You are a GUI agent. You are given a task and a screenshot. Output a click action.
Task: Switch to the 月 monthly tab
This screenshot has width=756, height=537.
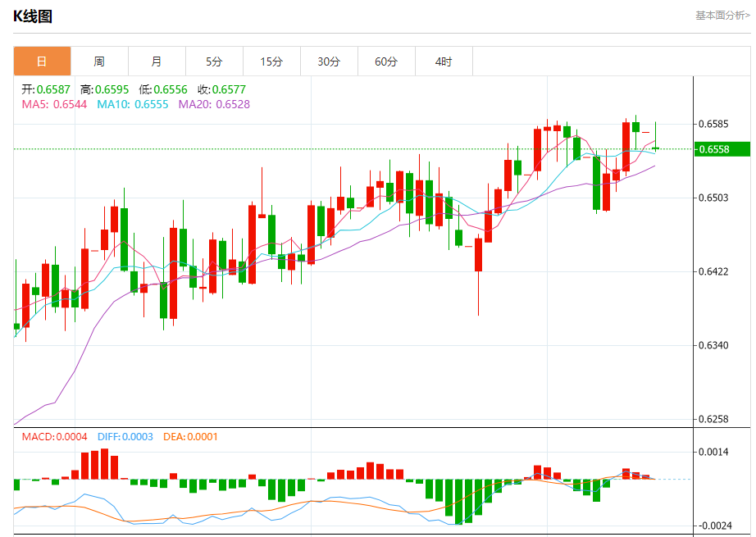pyautogui.click(x=157, y=61)
